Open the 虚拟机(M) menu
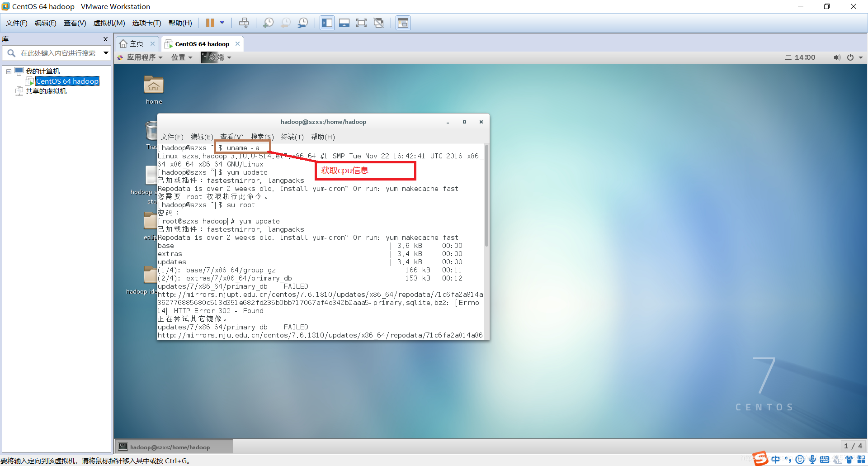 pos(109,23)
